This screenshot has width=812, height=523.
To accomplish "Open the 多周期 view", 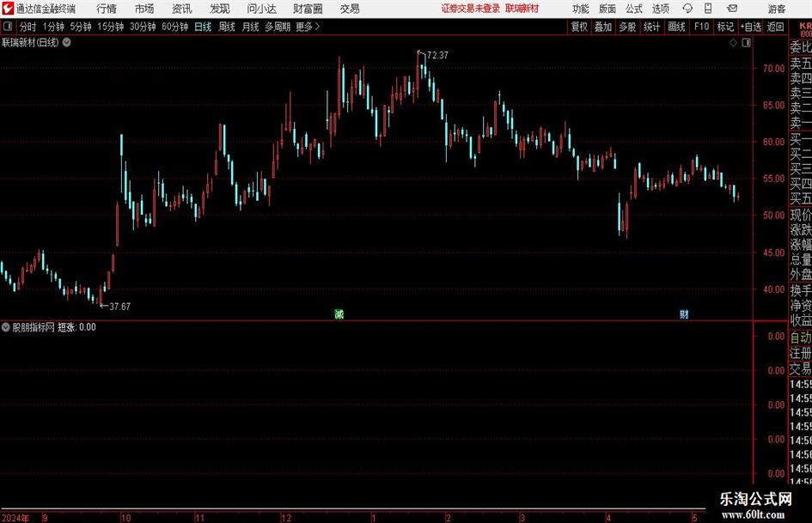I will (x=278, y=27).
